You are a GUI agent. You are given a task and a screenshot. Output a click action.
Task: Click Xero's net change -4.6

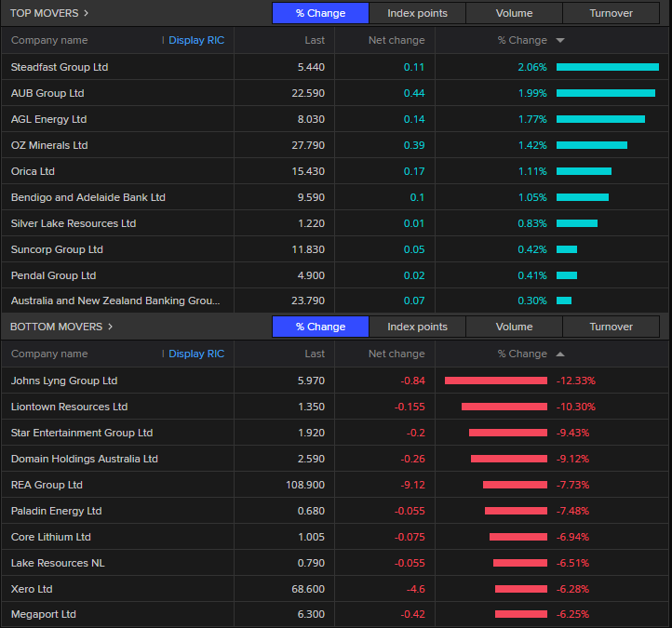415,589
